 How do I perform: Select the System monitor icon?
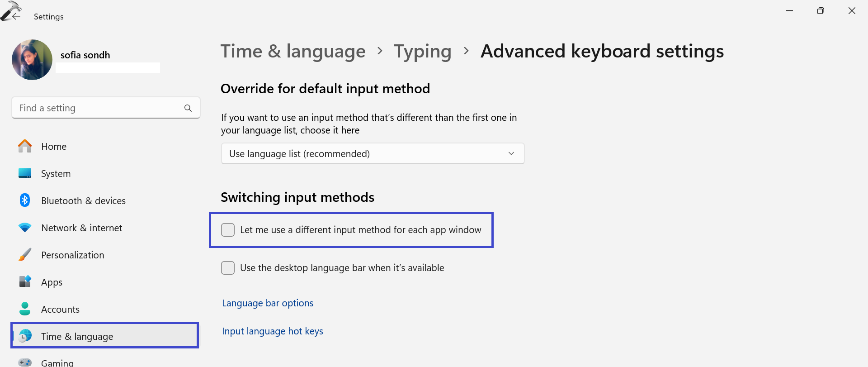pyautogui.click(x=25, y=173)
